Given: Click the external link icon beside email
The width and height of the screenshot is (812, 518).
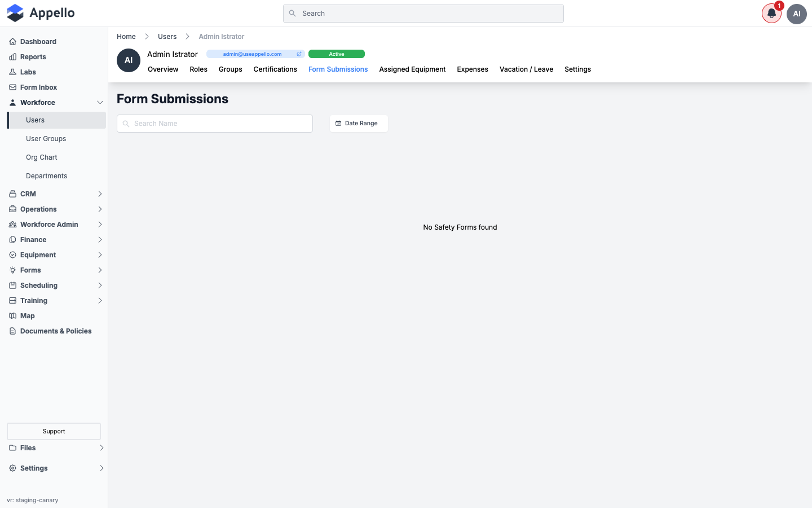Looking at the screenshot, I should pos(299,54).
